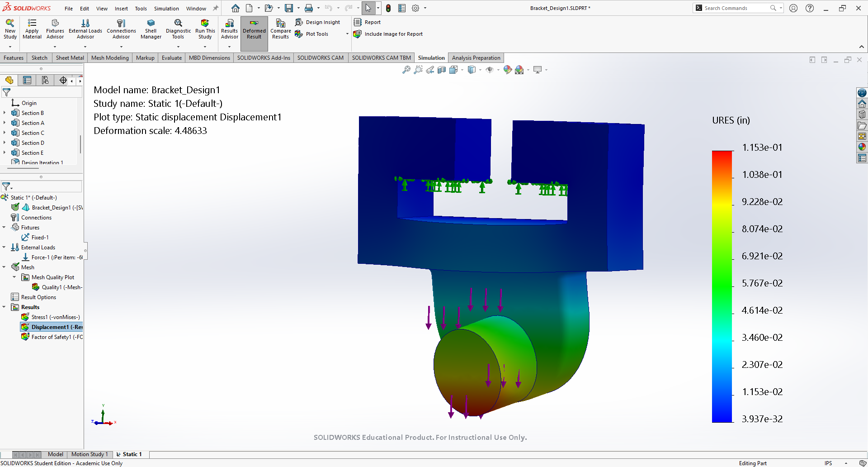Switch to Analysis Preparation tab
The height and width of the screenshot is (467, 868).
476,58
